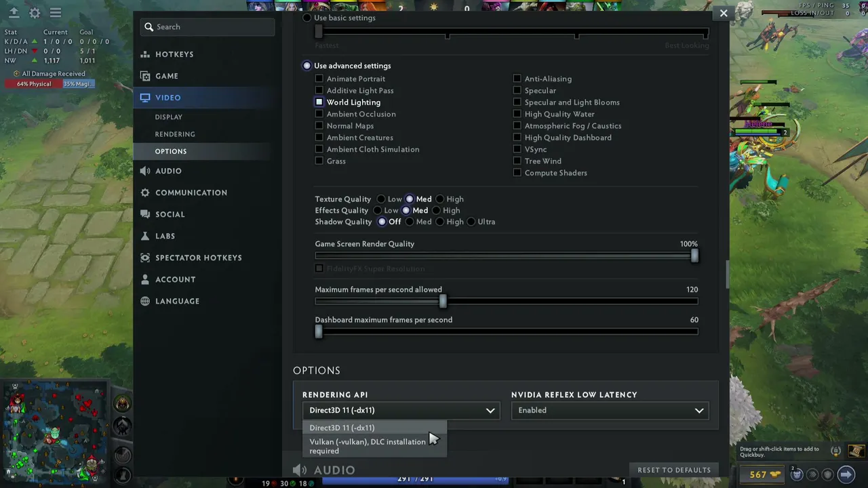Open the hamburger menu icon in game HUD
This screenshot has width=868, height=488.
click(x=56, y=13)
